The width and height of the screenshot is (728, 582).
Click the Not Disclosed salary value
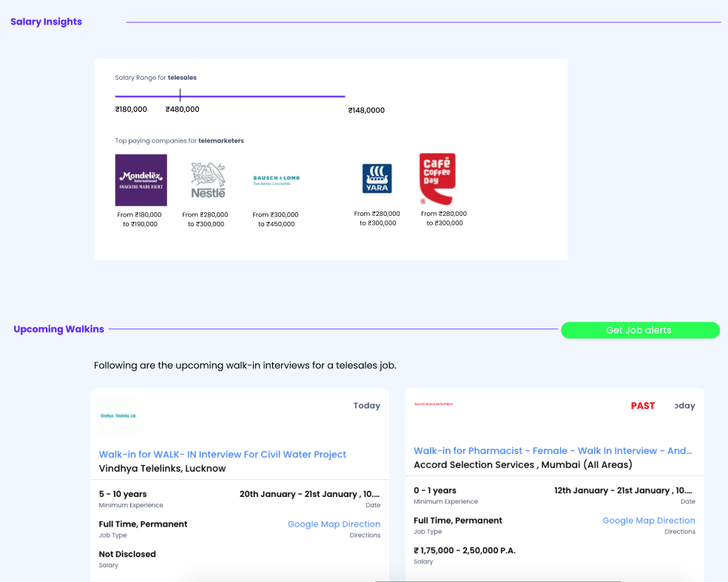[x=127, y=554]
